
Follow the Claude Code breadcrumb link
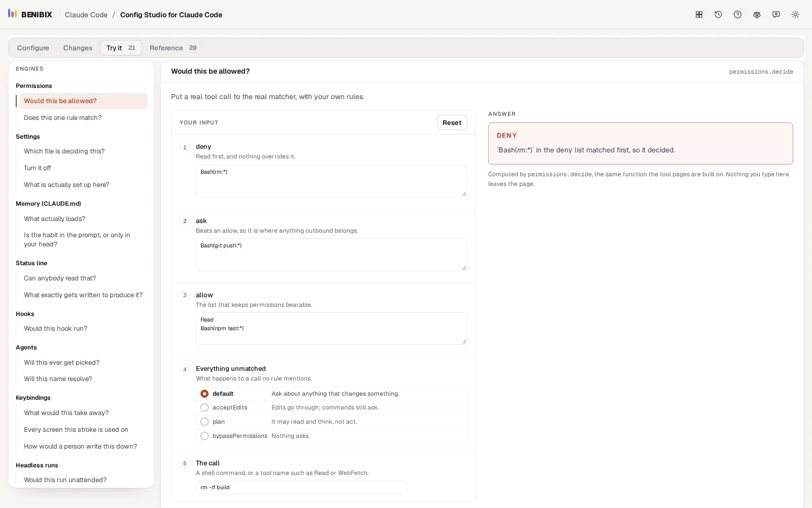[86, 15]
